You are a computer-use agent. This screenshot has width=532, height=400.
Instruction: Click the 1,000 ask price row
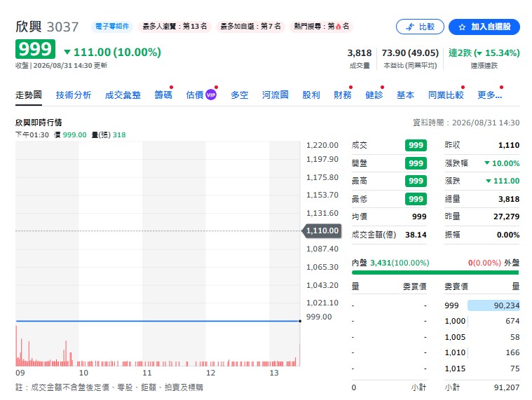click(x=482, y=321)
